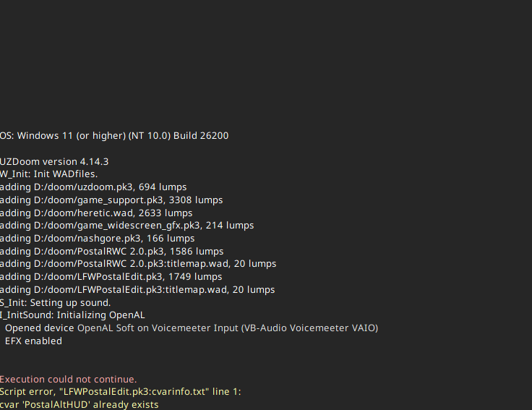Viewport: 532px width, 410px height.
Task: Select the heretic.wad 2633 lumps line
Action: tap(96, 213)
